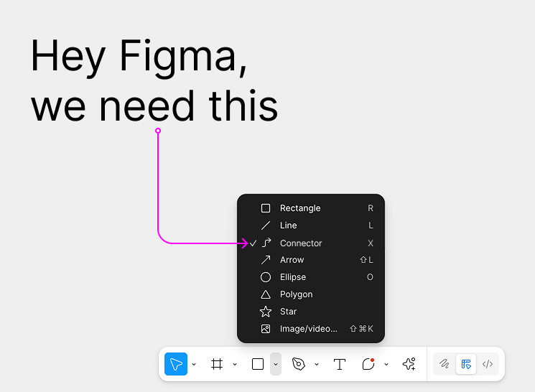Click the connector's start point handle

click(x=158, y=131)
